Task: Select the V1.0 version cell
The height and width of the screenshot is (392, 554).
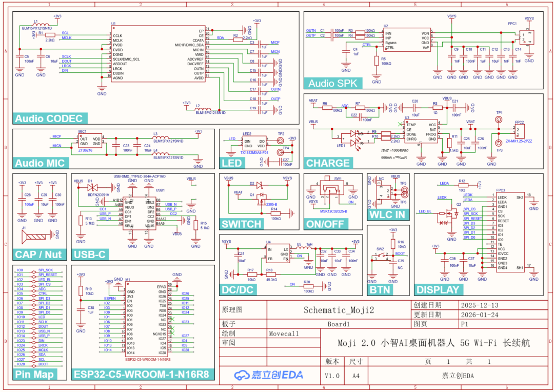Action: pos(332,376)
